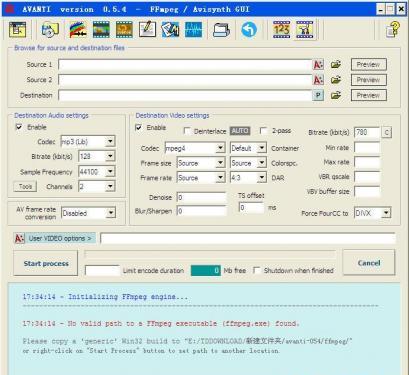Toggle audio settings Enable checkbox
The width and height of the screenshot is (409, 375).
pos(19,127)
